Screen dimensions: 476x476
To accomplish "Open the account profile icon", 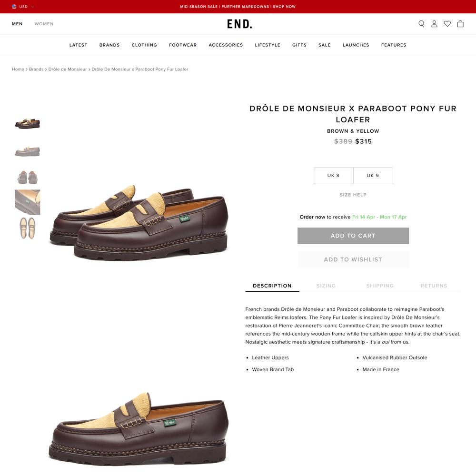I will click(x=434, y=24).
